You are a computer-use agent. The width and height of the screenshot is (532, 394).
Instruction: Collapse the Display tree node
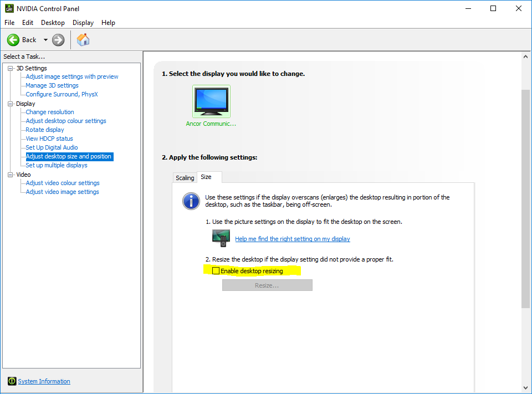coord(11,104)
